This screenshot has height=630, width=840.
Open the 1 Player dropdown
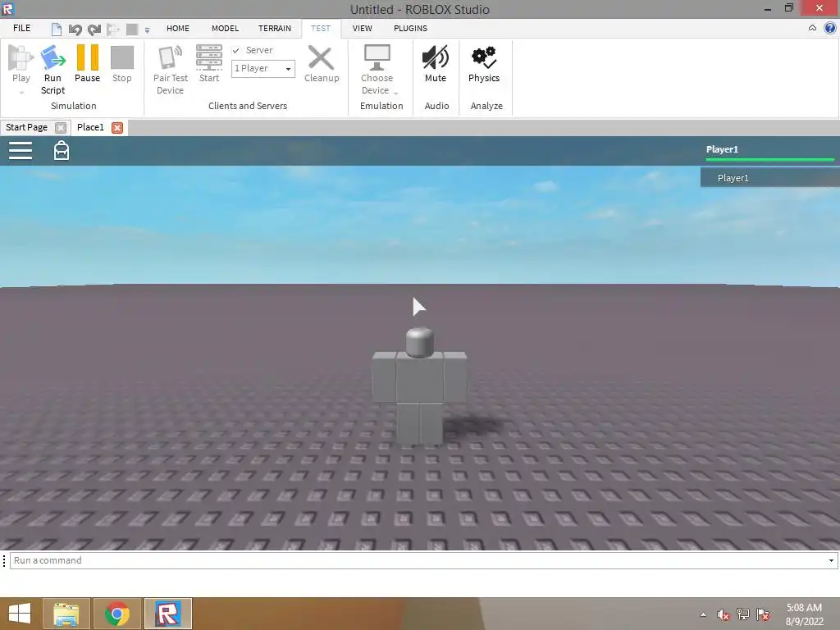(263, 69)
